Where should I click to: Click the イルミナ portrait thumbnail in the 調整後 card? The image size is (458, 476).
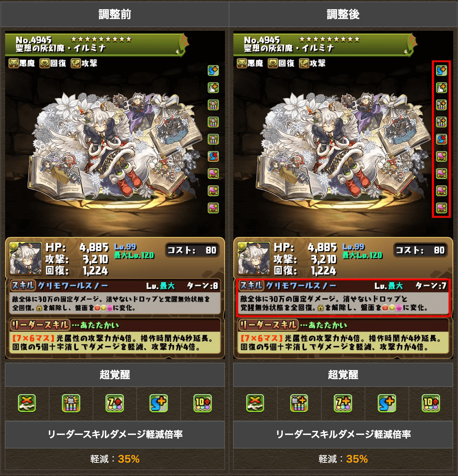point(254,259)
